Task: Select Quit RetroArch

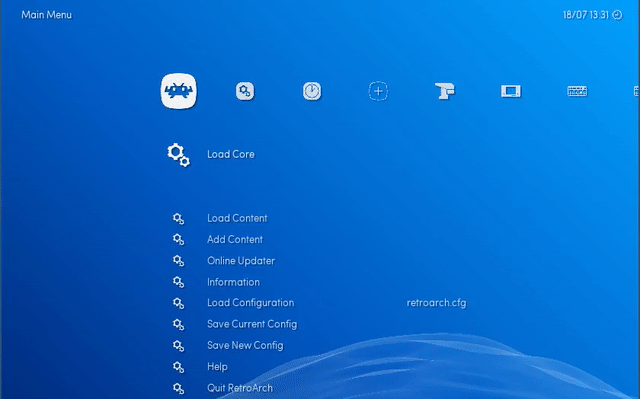Action: tap(240, 388)
